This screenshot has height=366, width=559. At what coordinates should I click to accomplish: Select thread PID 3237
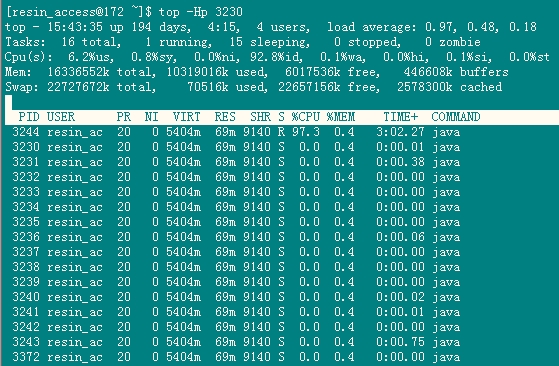click(25, 252)
